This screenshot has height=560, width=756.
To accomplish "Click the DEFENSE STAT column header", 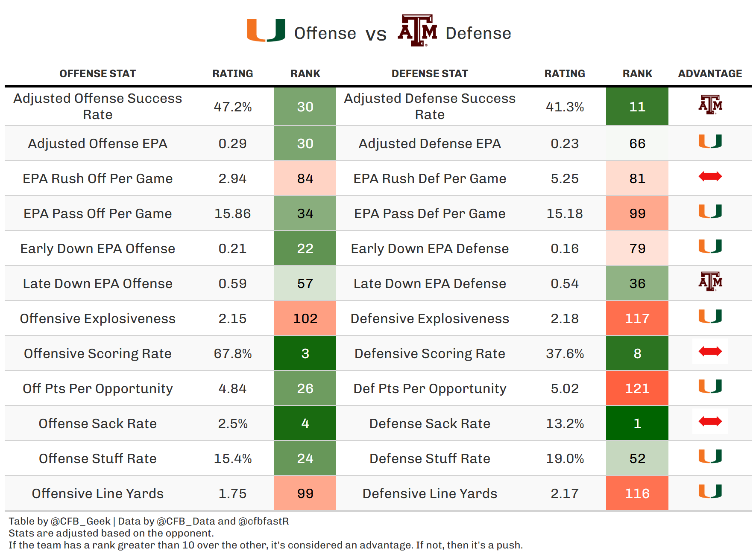I will 430,74.
